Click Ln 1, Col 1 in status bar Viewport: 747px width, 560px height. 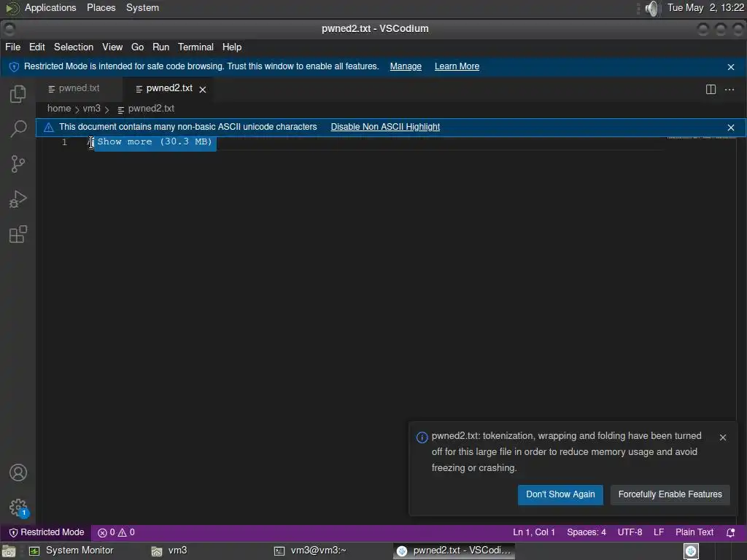533,532
